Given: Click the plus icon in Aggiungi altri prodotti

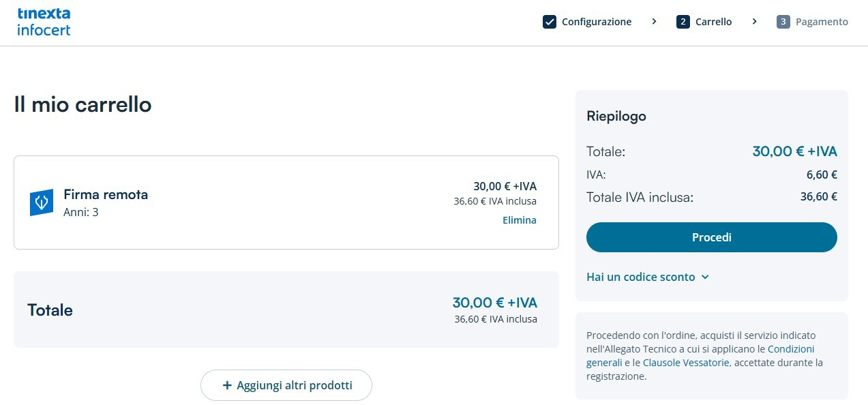Looking at the screenshot, I should click(x=227, y=385).
